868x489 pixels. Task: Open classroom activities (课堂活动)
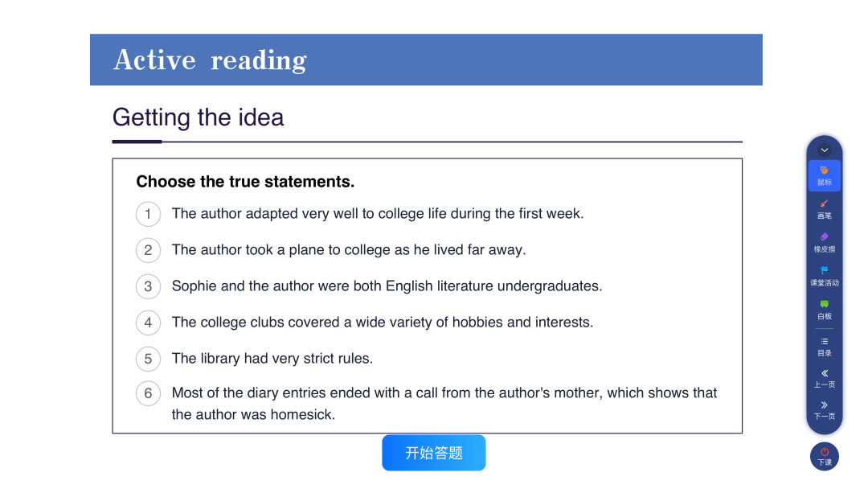(x=825, y=277)
